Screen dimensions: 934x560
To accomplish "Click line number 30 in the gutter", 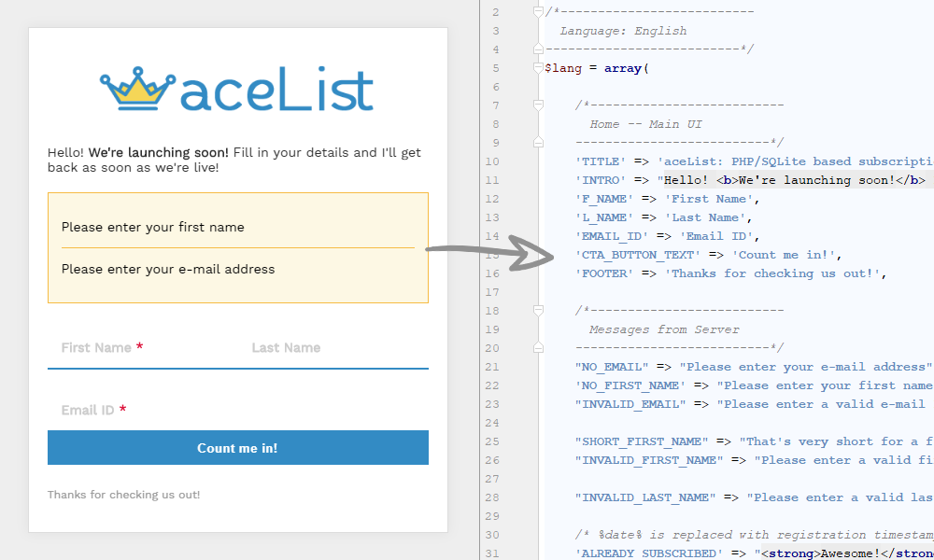I will point(492,535).
